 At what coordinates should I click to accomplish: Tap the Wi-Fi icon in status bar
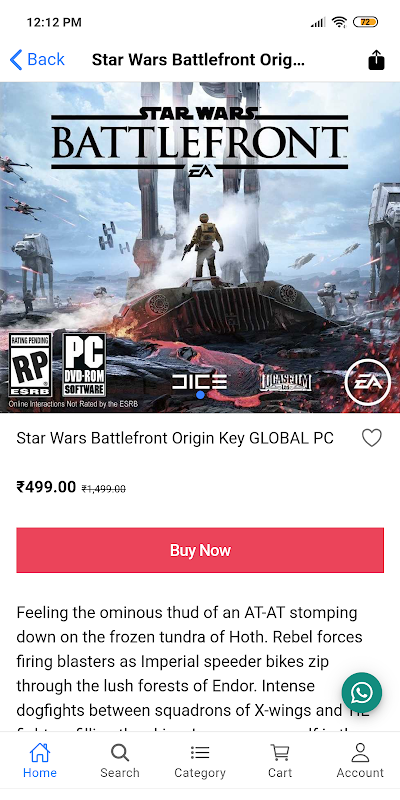[339, 22]
